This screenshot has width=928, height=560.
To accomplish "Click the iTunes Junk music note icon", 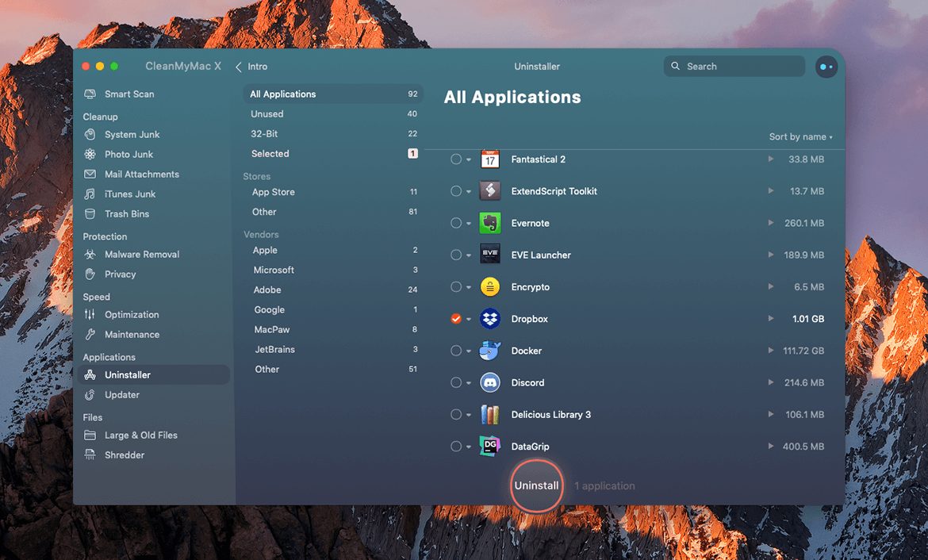I will click(x=90, y=194).
